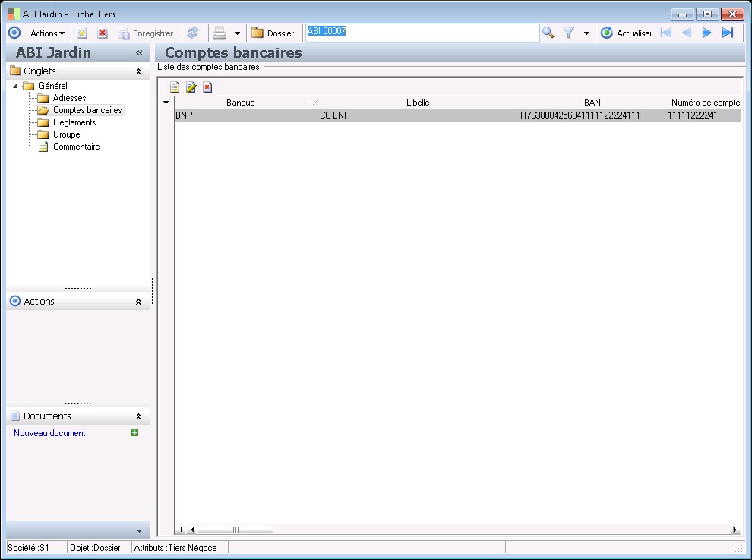This screenshot has width=752, height=560.
Task: Collapse the Onglets panel section
Action: point(138,71)
